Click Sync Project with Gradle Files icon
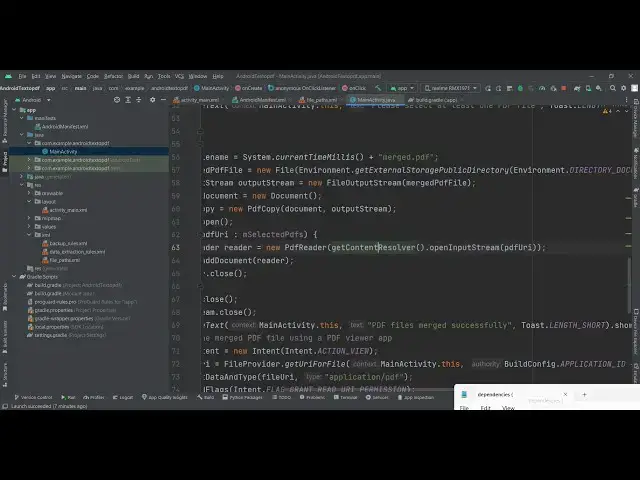This screenshot has width=640, height=480. 577,88
